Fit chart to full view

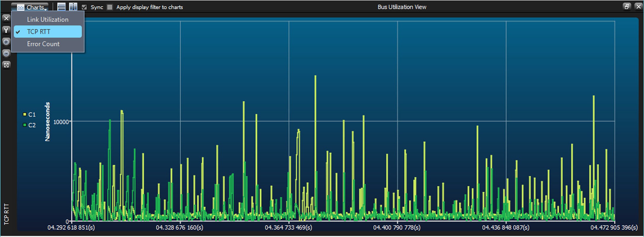coord(6,65)
